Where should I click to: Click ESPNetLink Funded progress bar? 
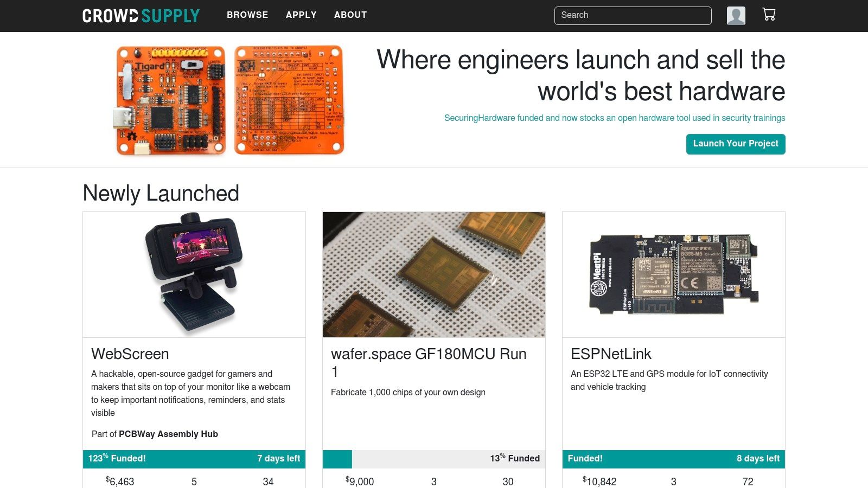(674, 459)
